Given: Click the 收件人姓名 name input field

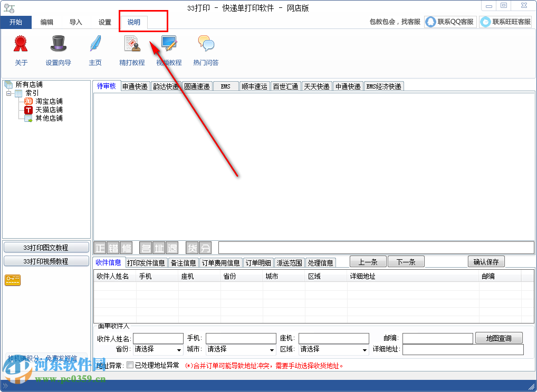Looking at the screenshot, I should point(158,338).
